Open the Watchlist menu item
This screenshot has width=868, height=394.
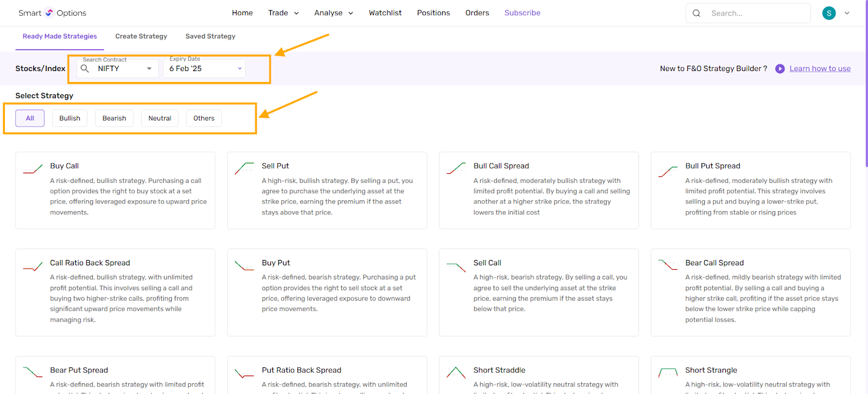pos(385,13)
